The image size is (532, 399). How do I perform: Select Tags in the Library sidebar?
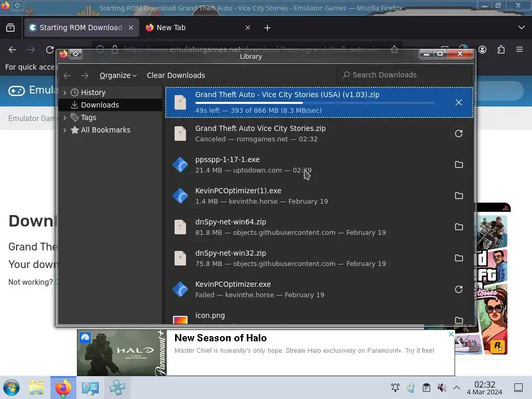tap(88, 117)
